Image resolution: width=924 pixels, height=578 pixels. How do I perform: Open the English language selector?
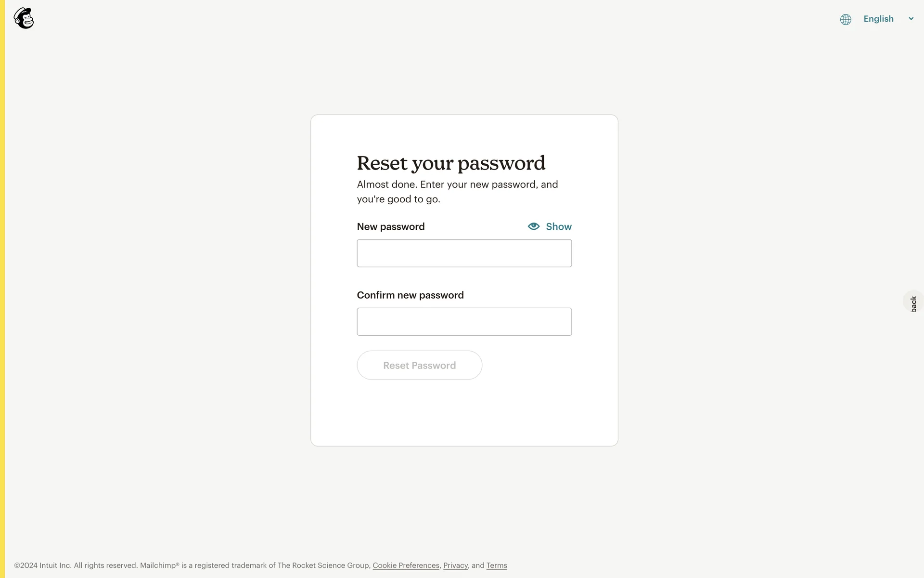(878, 19)
